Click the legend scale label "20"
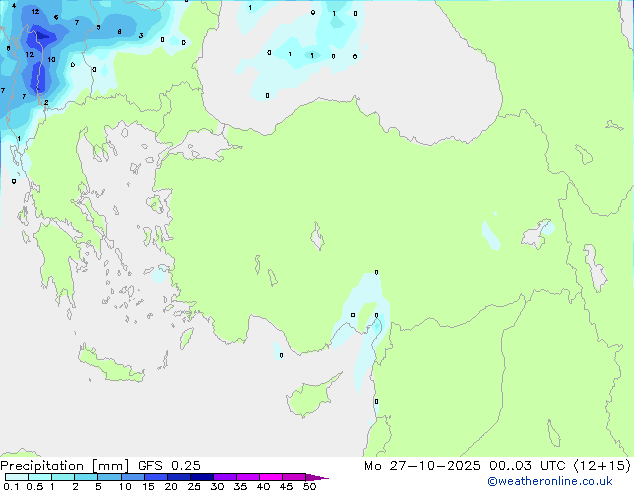 pos(171,486)
